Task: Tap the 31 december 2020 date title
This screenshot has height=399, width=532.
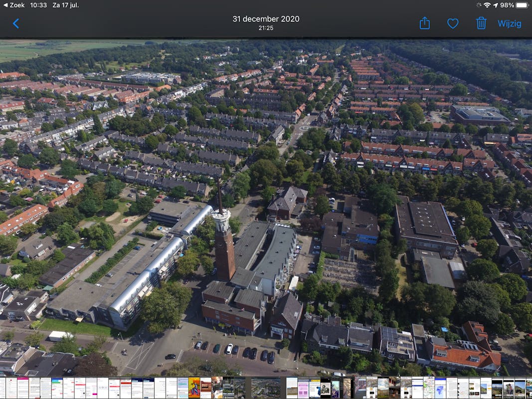Action: click(266, 19)
